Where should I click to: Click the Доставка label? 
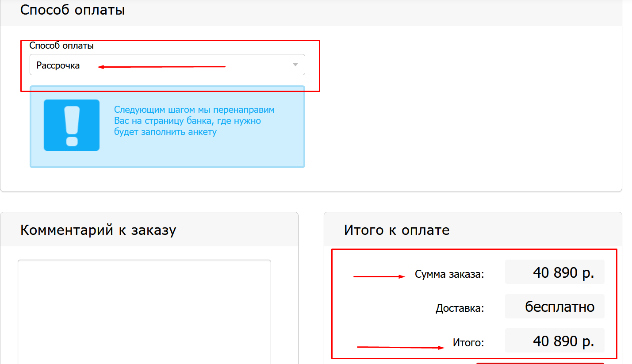pos(460,308)
